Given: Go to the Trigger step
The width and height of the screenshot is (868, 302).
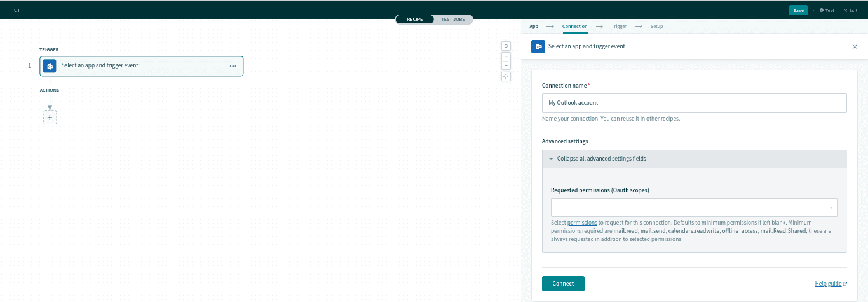Looking at the screenshot, I should click(x=619, y=27).
